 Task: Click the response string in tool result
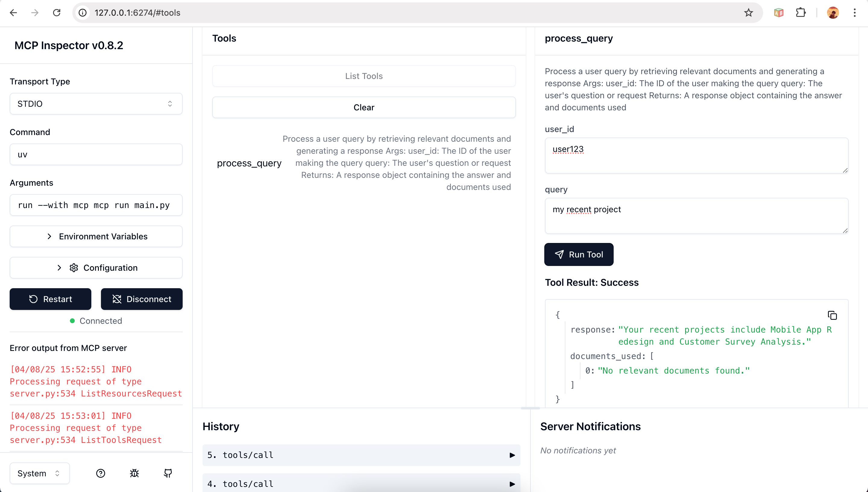(x=725, y=336)
